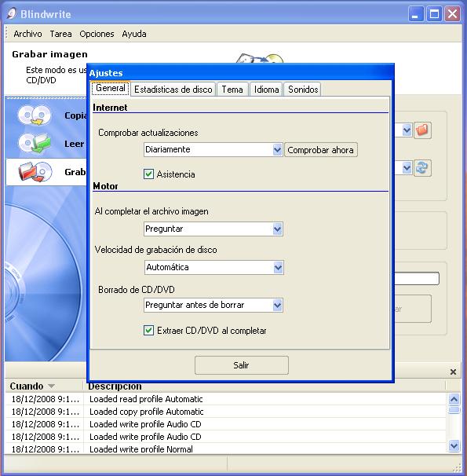Click the Comprobar ahora button
The image size is (467, 476).
[321, 150]
